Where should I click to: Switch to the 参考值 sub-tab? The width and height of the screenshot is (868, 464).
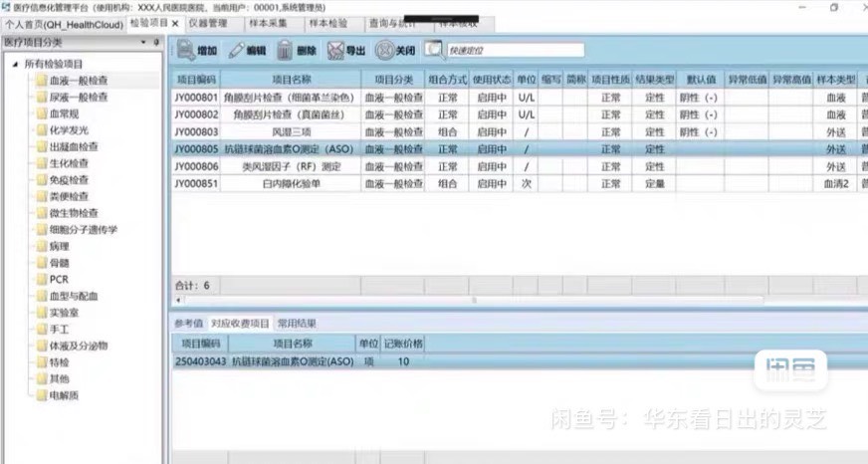[189, 324]
